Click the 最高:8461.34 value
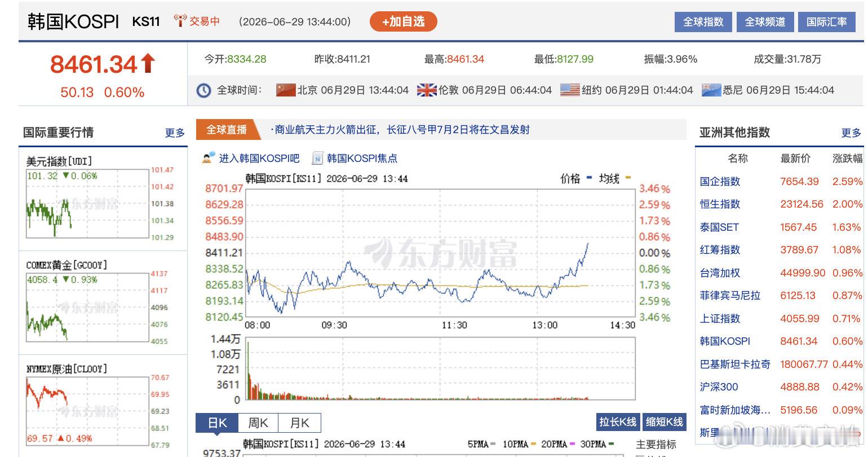868x457 pixels. click(454, 59)
